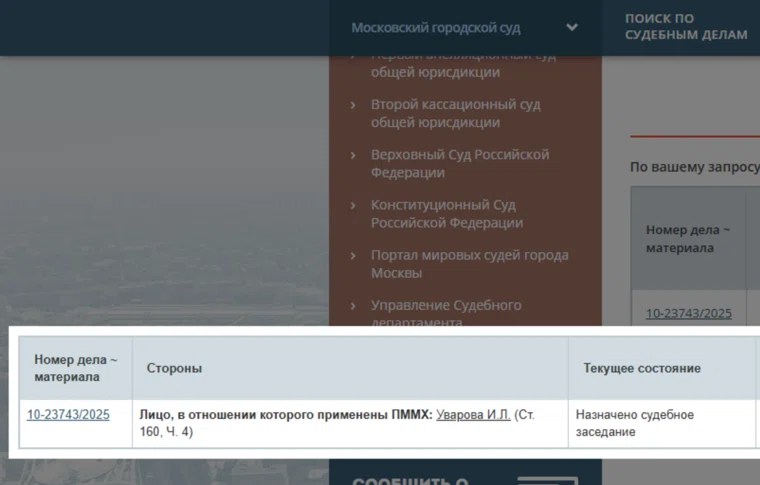Viewport: 760px width, 485px height.
Task: Click the Уварова И.Л. party name link
Action: pos(473,414)
